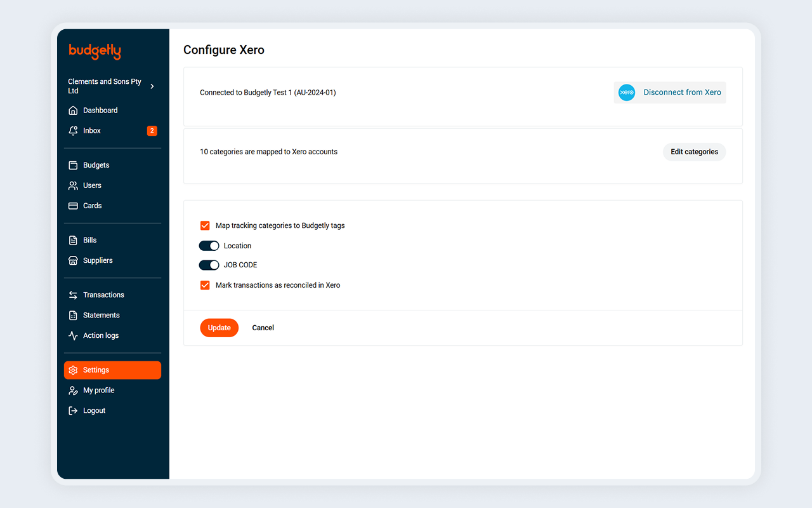Viewport: 812px width, 508px height.
Task: Open the Inbox with the bell icon
Action: click(91, 130)
